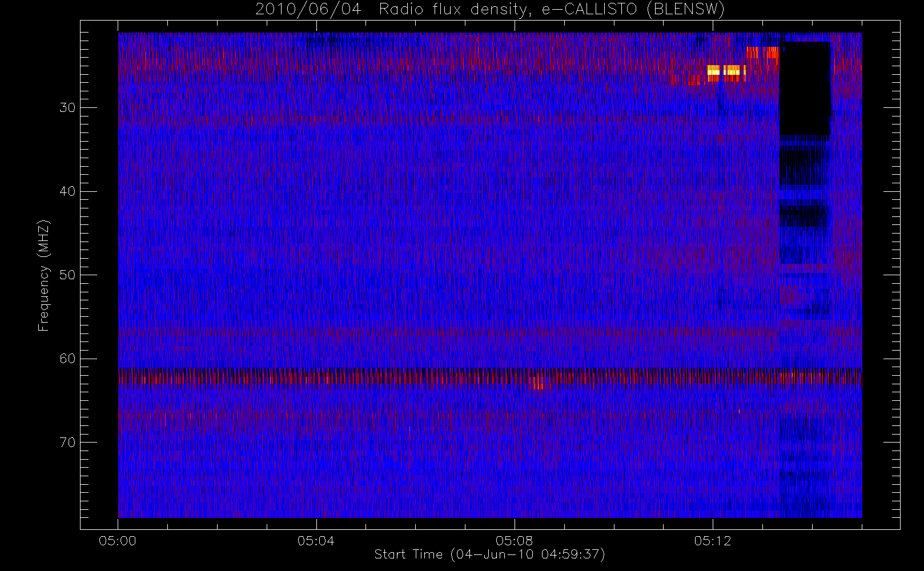Click the 60 frequency tick label
Screen dimensions: 924x571
coord(67,359)
